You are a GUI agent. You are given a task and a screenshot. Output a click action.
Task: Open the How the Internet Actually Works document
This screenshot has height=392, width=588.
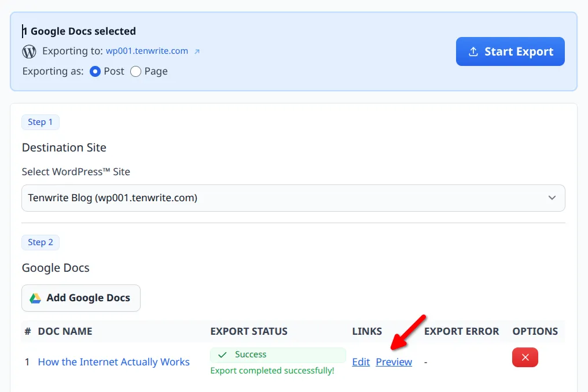[x=113, y=361]
